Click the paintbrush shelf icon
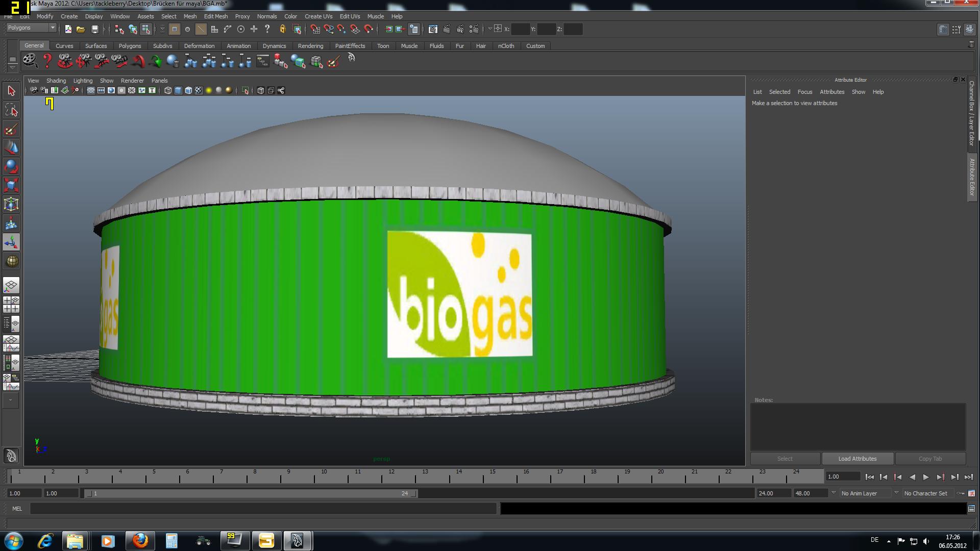 [x=334, y=62]
